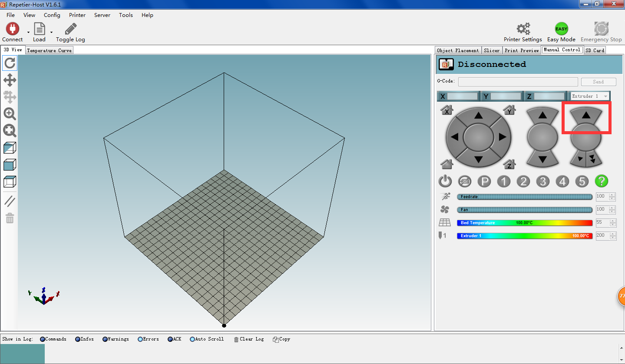Toggle Commands in log filter
Screen dimensions: 625x364
coord(43,339)
